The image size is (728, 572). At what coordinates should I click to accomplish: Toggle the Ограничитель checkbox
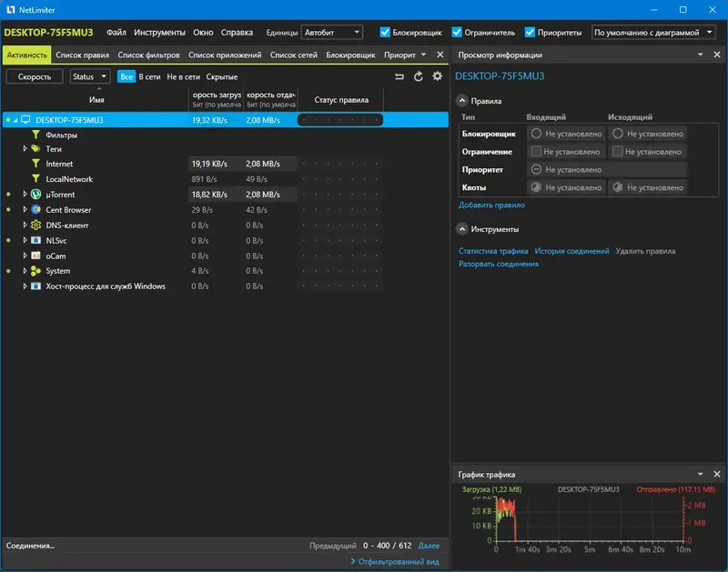pos(457,32)
